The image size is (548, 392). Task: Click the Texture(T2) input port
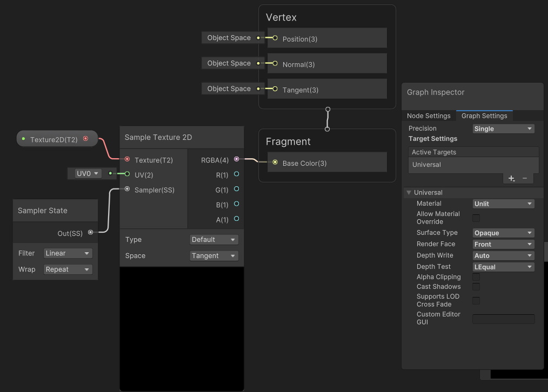tap(128, 160)
